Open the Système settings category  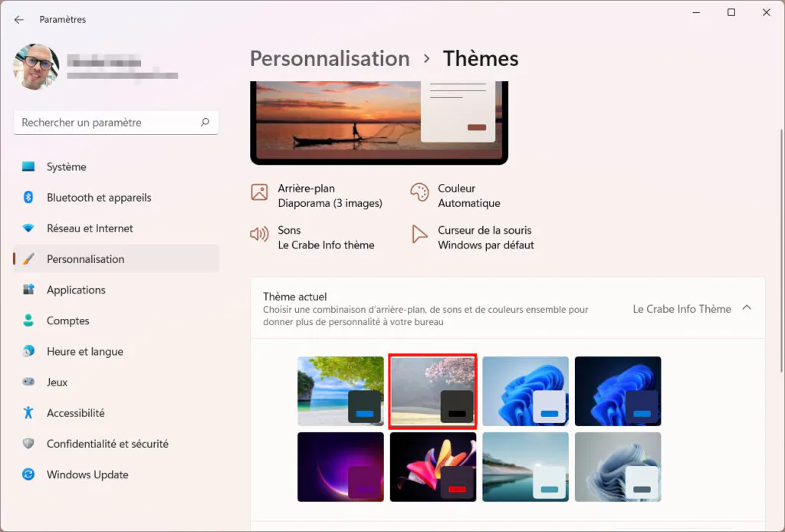point(117,166)
